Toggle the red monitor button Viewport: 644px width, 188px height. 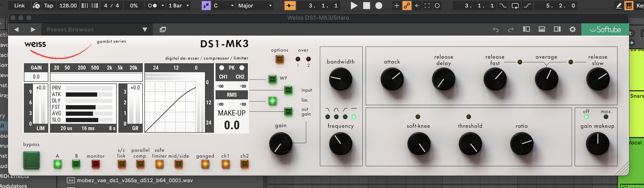tap(96, 164)
